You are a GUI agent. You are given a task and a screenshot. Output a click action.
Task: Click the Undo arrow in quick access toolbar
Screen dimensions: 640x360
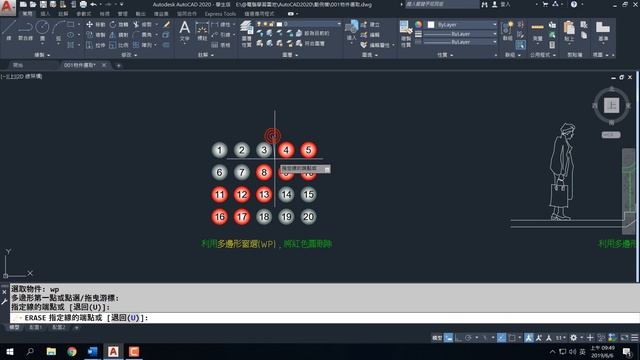[93, 4]
